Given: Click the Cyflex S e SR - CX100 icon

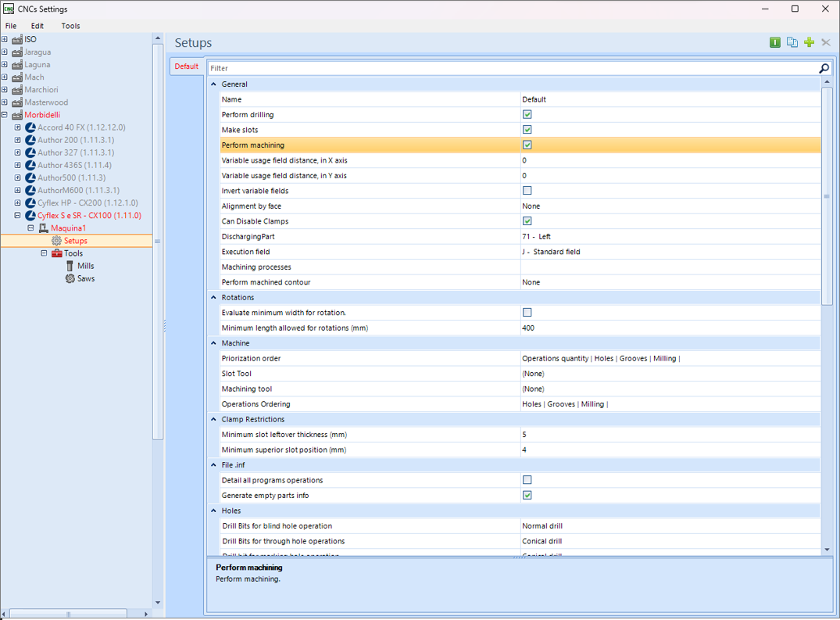Looking at the screenshot, I should 30,216.
